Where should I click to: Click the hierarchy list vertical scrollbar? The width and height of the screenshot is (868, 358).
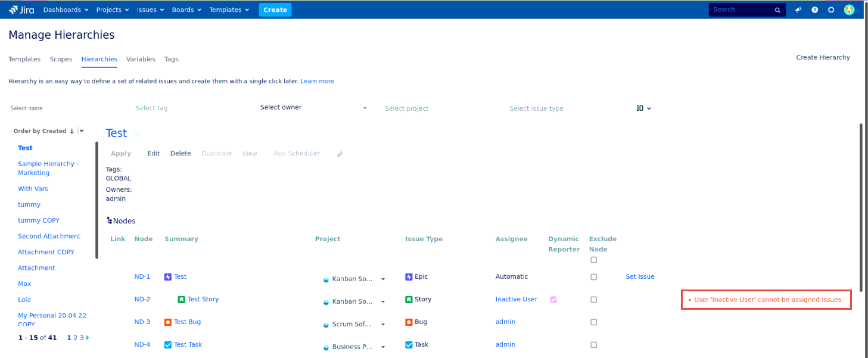[97, 200]
